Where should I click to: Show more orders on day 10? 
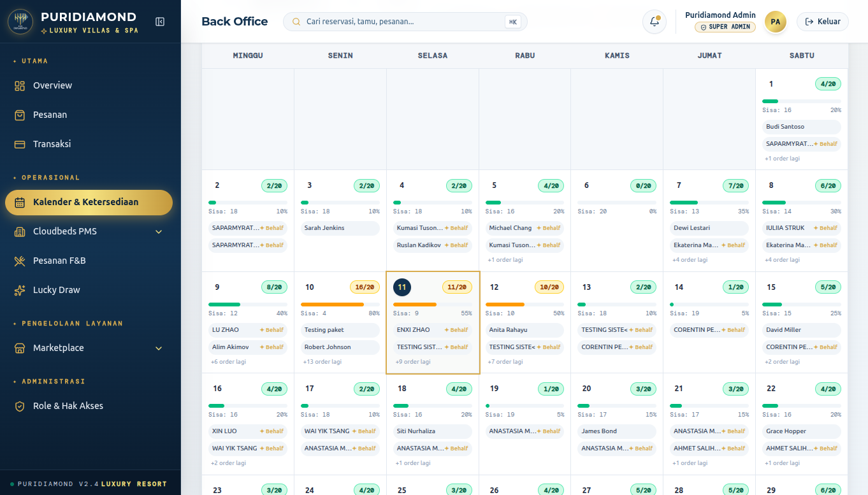click(x=322, y=362)
